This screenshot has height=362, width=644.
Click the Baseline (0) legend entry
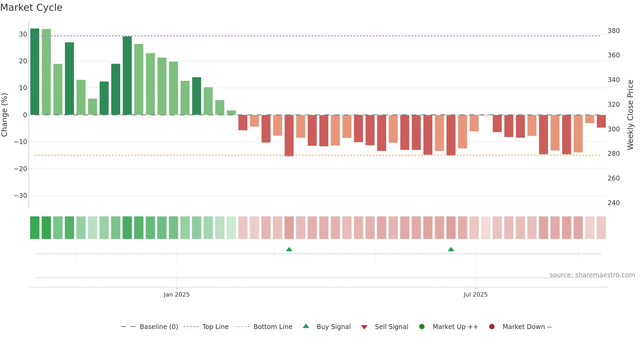tap(149, 327)
